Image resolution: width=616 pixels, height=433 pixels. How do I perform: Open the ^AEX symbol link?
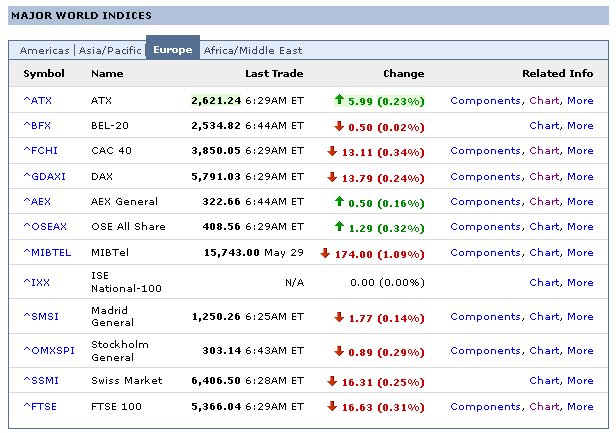tap(37, 202)
